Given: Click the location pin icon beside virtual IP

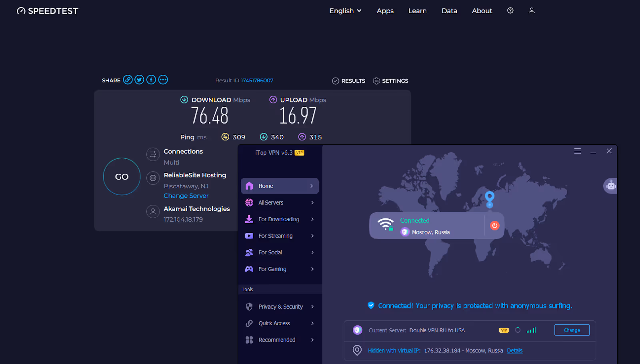Looking at the screenshot, I should pyautogui.click(x=357, y=350).
